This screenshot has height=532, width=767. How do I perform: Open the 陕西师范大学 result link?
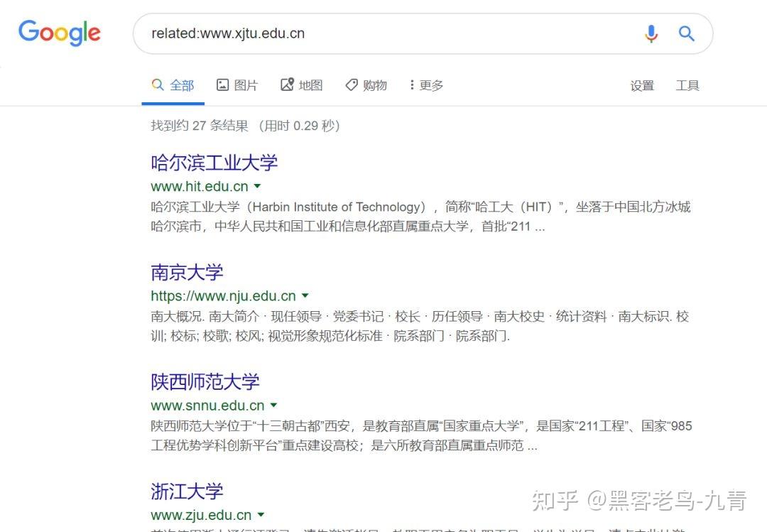coord(205,381)
